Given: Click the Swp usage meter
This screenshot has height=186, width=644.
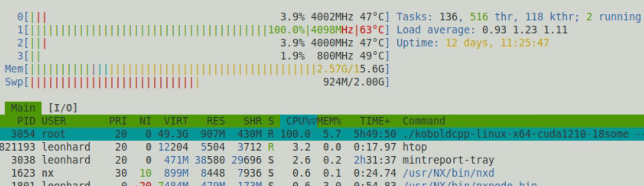Looking at the screenshot, I should pyautogui.click(x=197, y=82).
